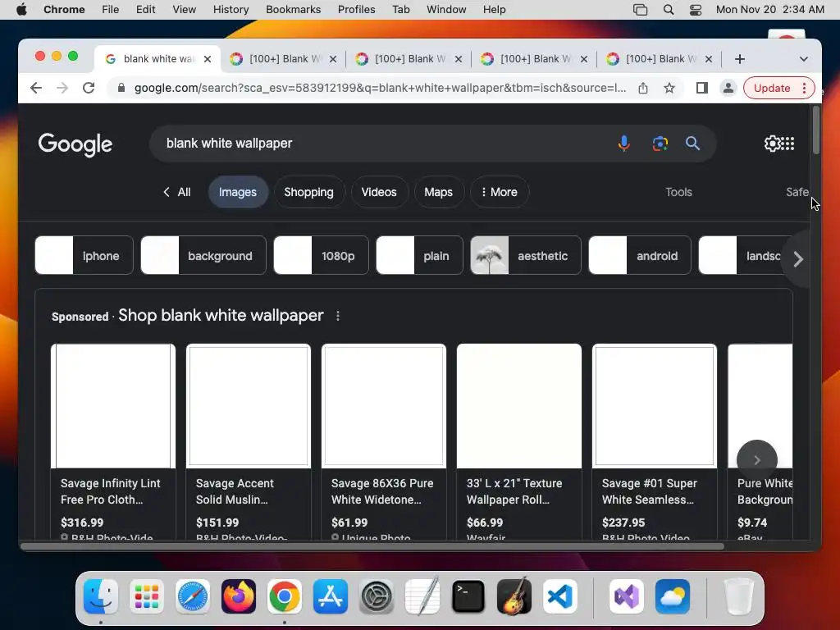Open the tab search dropdown chevron

pyautogui.click(x=804, y=59)
